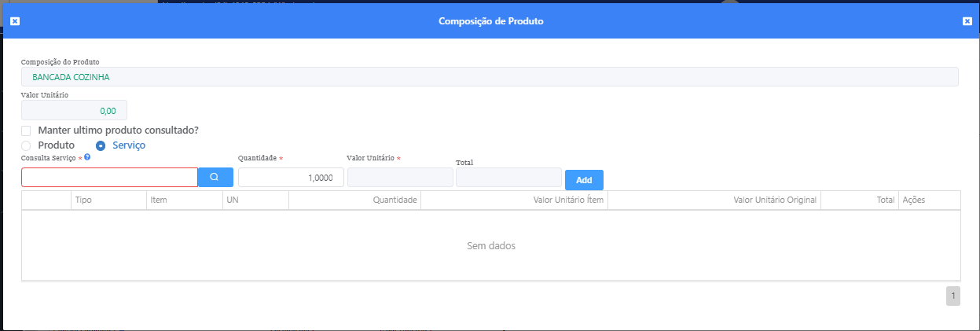Click the required Valor Unitário input beside Quantidade
The height and width of the screenshot is (331, 980).
tap(399, 178)
